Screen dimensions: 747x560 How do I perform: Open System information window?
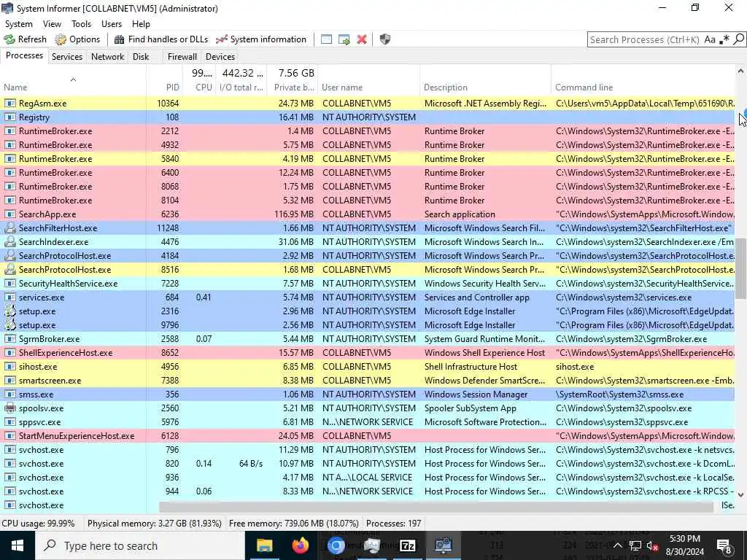tap(260, 39)
